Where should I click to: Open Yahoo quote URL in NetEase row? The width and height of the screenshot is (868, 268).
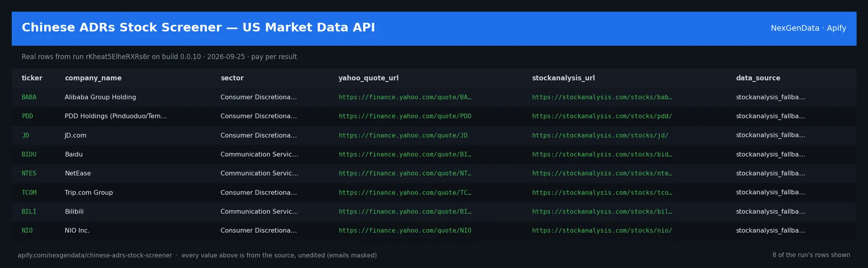(405, 174)
